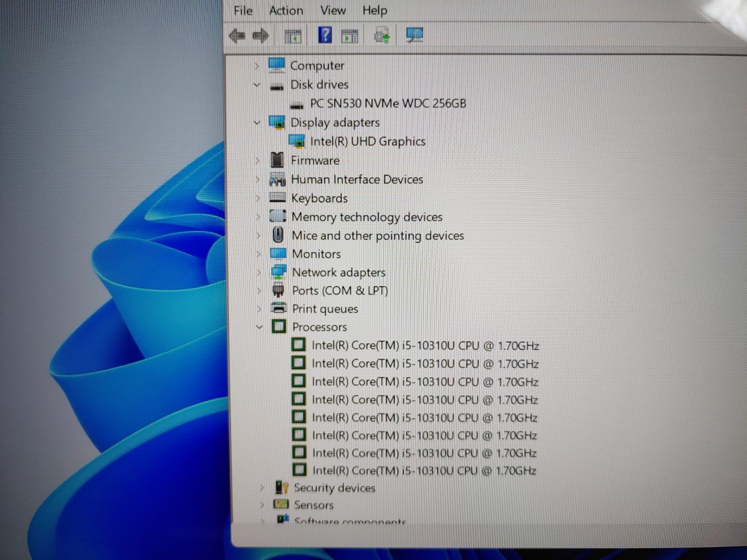Expand the Human Interface Devices node
The image size is (747, 560).
[x=258, y=179]
